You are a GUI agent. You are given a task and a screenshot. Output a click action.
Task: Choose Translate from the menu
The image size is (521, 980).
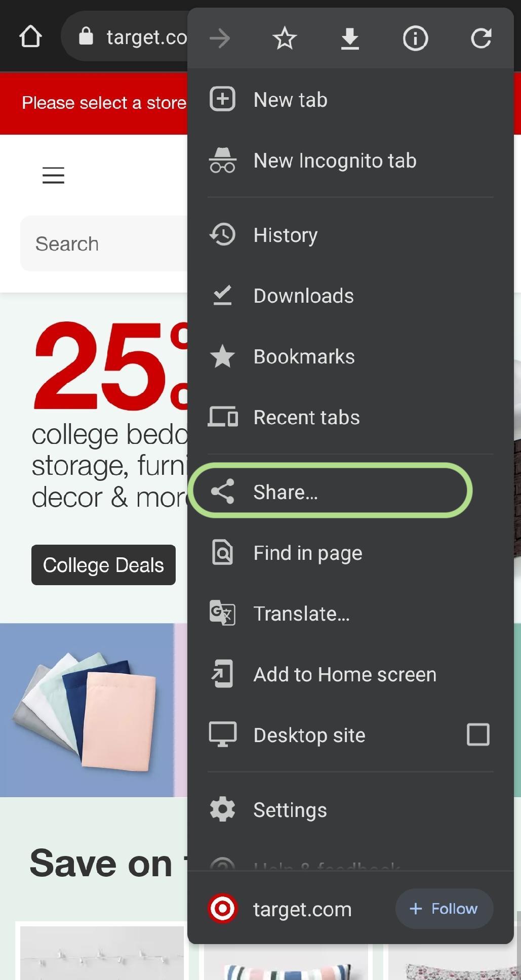301,613
